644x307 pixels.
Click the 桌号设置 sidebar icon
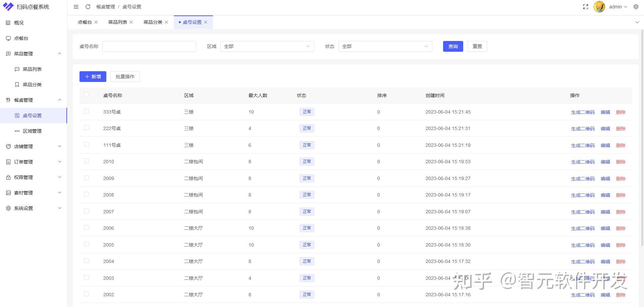coord(17,116)
